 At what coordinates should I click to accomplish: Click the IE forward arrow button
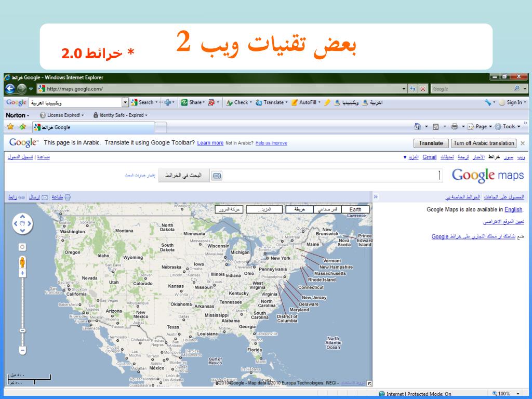(22, 89)
